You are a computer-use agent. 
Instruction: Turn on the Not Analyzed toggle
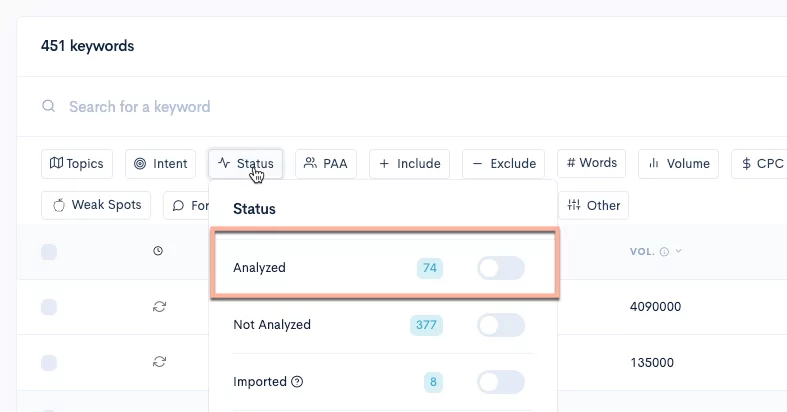point(500,325)
